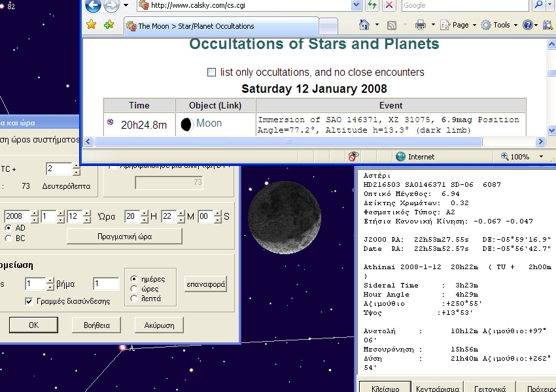This screenshot has height=392, width=556.
Task: Click the RSS feeds icon
Action: point(391,25)
